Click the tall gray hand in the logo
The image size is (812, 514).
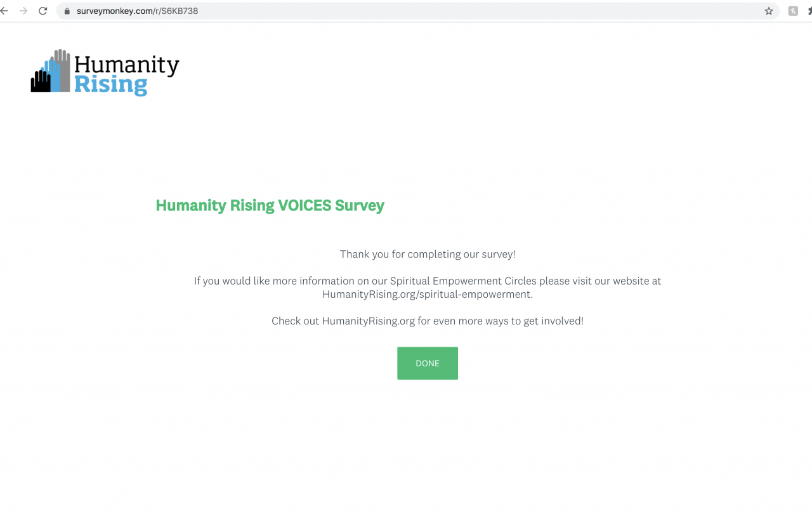tap(63, 68)
